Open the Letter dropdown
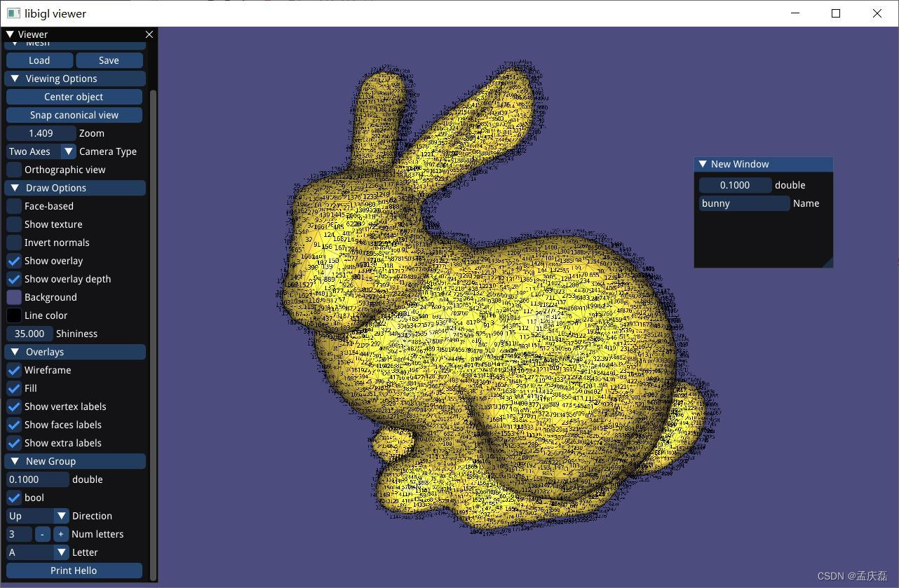Viewport: 899px width, 588px height. coord(38,552)
